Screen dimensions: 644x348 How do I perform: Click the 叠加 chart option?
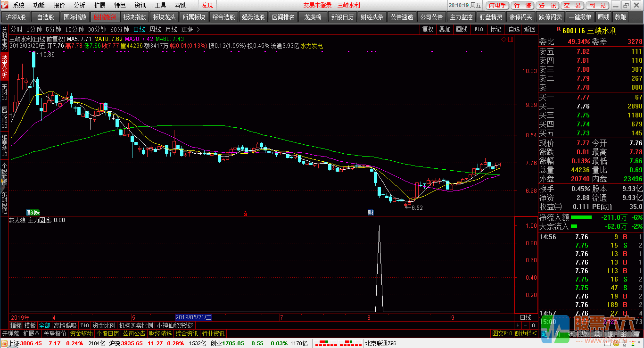coord(445,29)
